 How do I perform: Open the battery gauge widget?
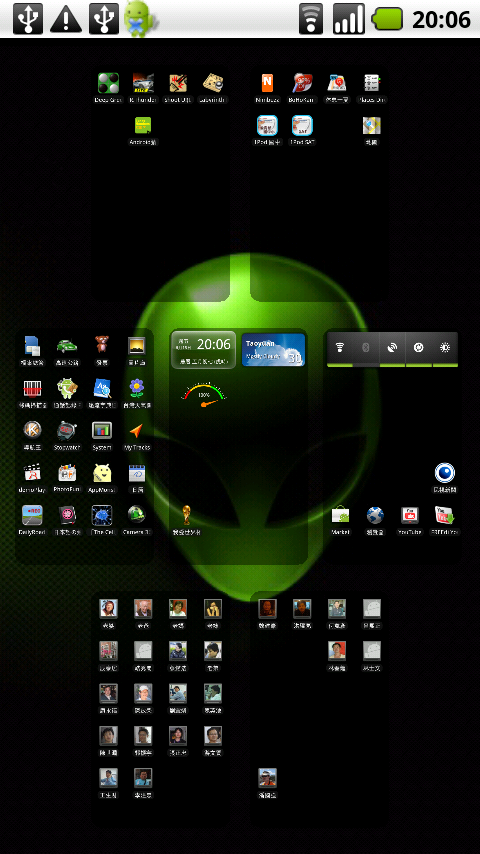(x=204, y=395)
